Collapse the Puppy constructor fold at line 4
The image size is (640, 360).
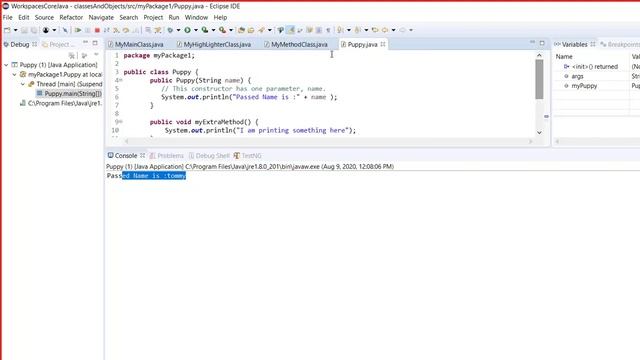coord(121,80)
